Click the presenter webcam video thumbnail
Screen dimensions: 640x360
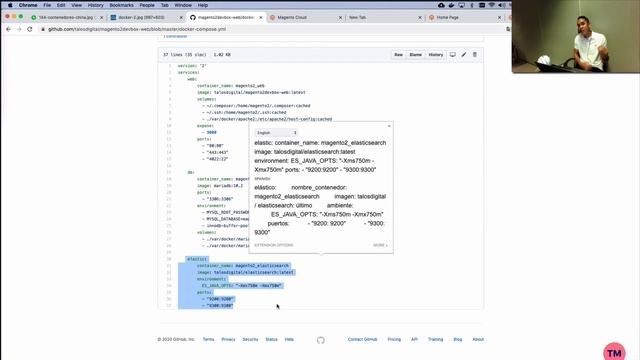(576, 36)
